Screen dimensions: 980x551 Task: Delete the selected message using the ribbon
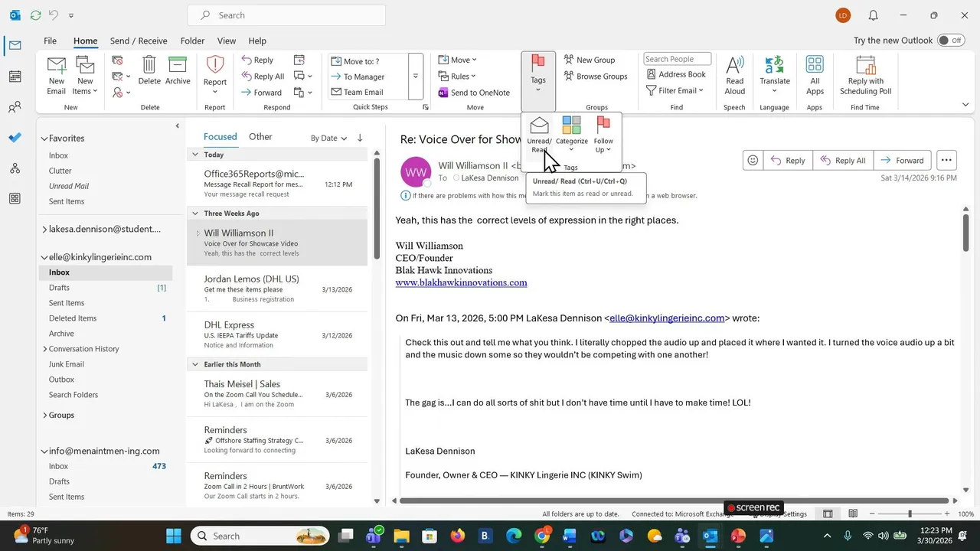click(149, 70)
